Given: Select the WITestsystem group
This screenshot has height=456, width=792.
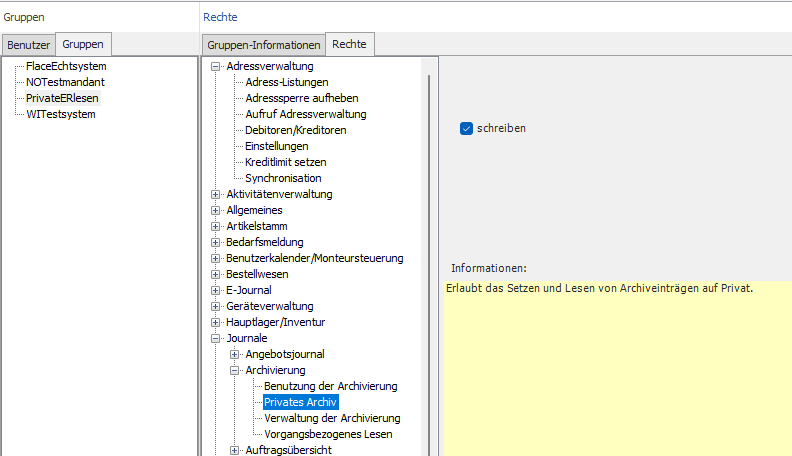Looking at the screenshot, I should point(61,114).
